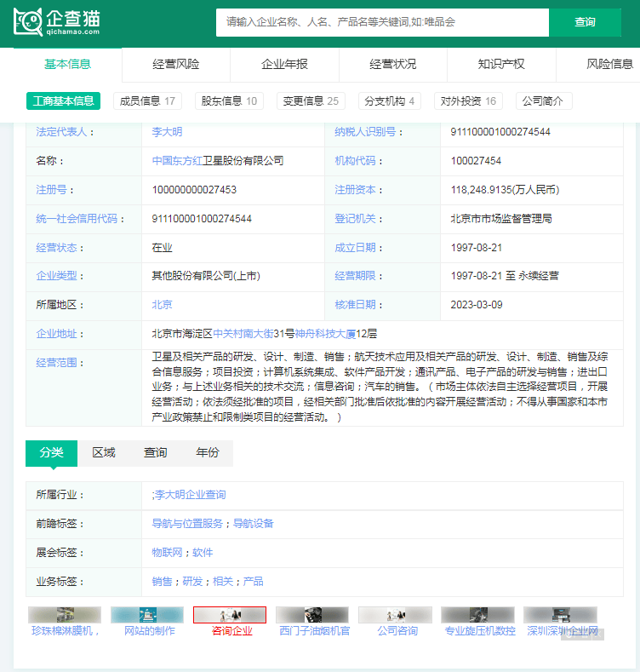Open the 神舟科技大厦 address link
This screenshot has width=640, height=672.
[x=325, y=334]
